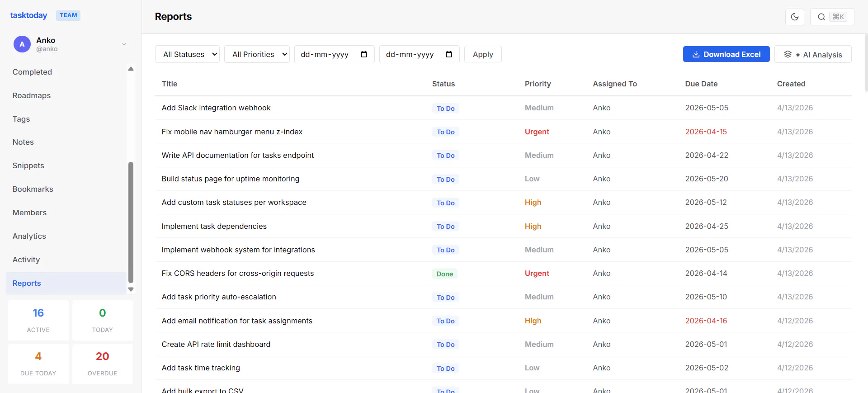Click Urgent priority on mobile nav row

pyautogui.click(x=537, y=132)
